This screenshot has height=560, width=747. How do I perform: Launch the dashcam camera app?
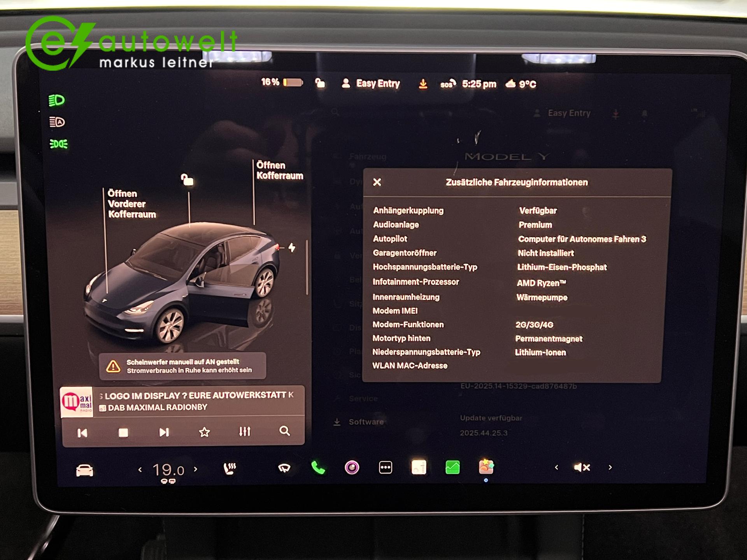coord(352,467)
